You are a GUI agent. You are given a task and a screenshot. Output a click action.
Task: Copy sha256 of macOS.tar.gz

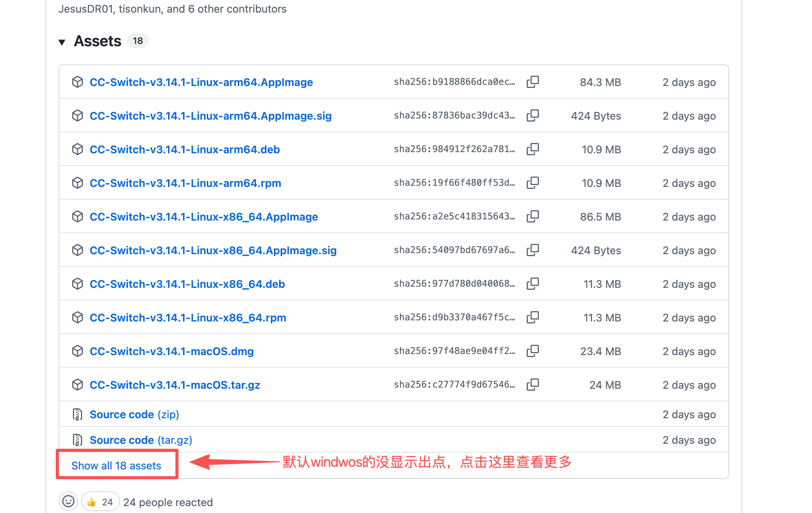[x=532, y=385]
